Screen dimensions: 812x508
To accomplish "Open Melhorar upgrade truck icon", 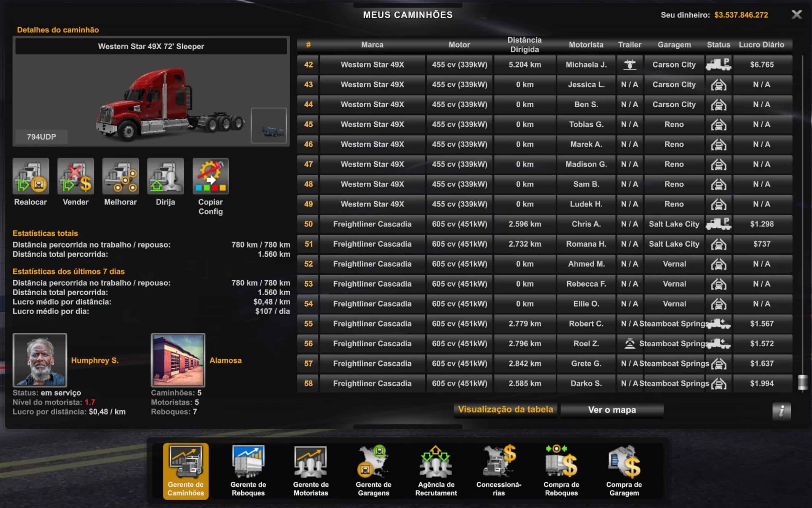I will point(120,176).
